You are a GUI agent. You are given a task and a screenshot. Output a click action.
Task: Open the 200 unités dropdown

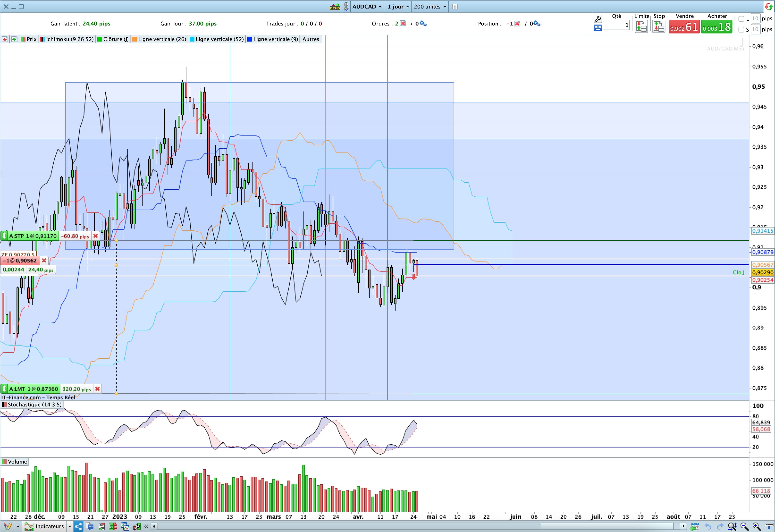coord(430,7)
